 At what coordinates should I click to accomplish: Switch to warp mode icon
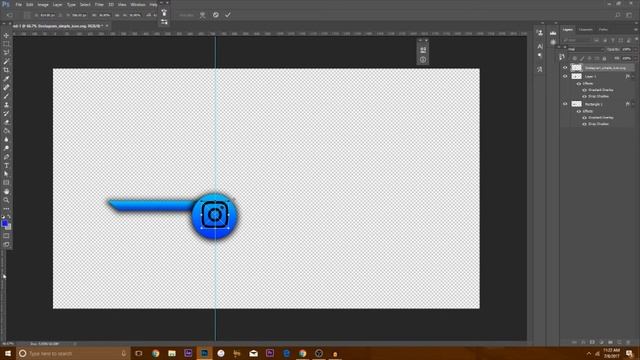(x=202, y=15)
